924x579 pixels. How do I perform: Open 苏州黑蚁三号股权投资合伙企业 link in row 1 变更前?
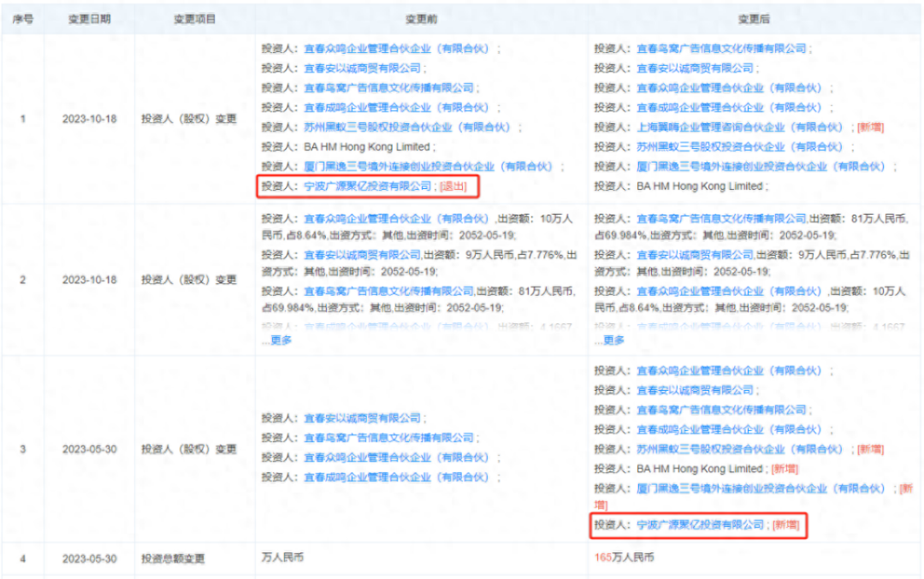(407, 127)
